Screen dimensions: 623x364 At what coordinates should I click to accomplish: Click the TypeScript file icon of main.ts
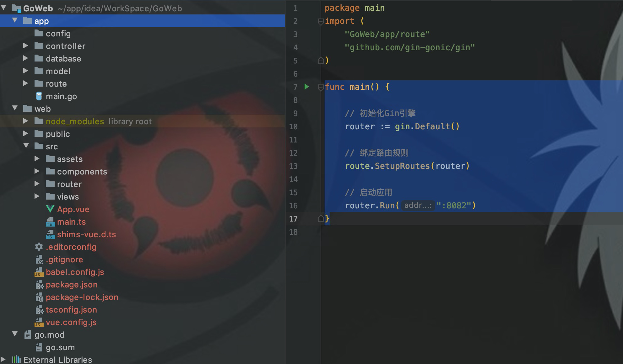point(50,222)
